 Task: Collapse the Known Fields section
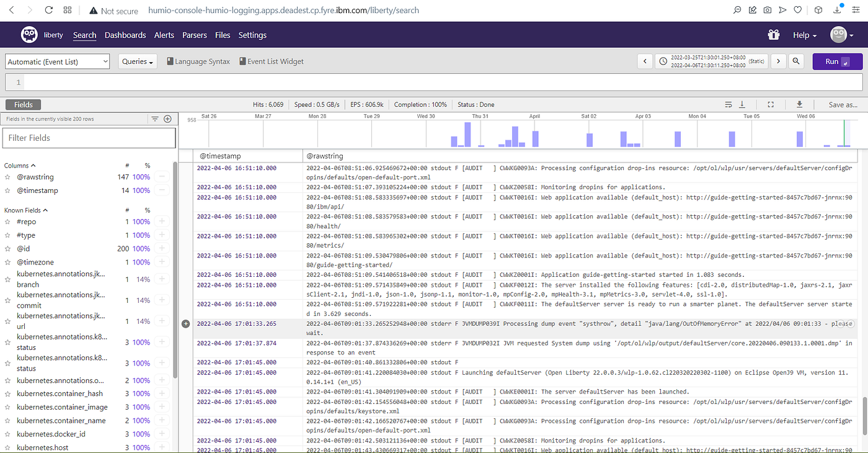coord(26,210)
